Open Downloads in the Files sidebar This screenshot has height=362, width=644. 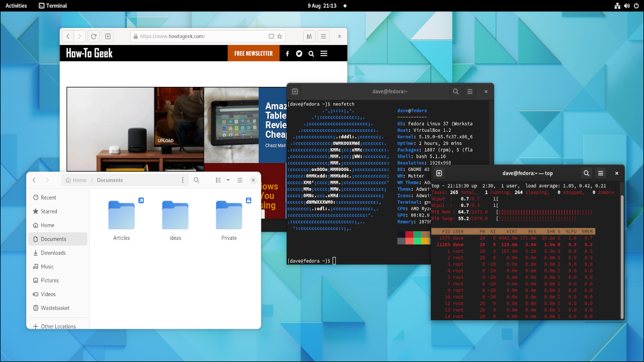(58, 253)
